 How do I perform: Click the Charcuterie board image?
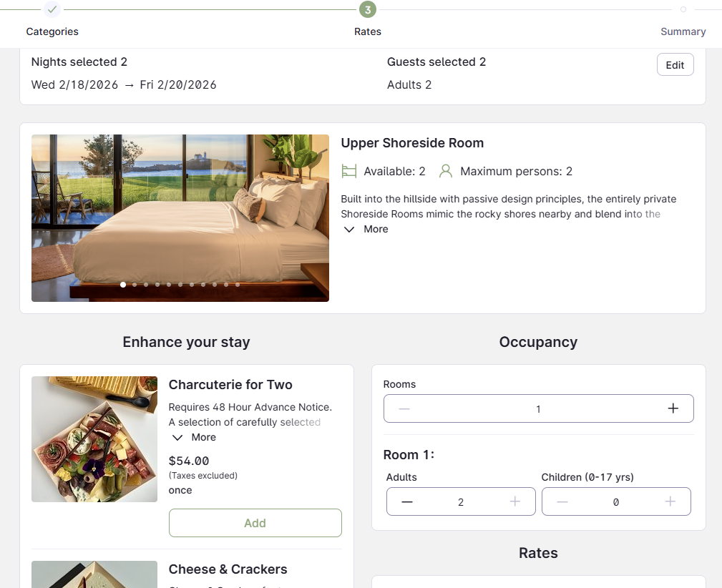pos(94,438)
